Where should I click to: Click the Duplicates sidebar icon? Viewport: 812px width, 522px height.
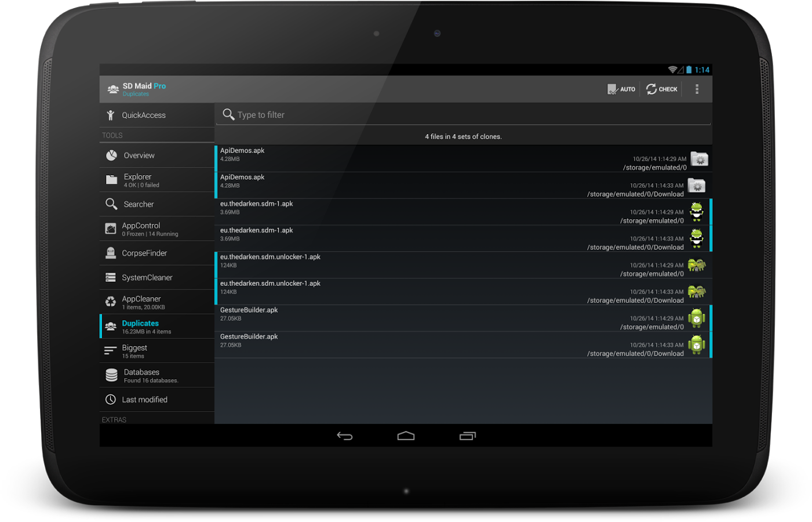pos(111,327)
